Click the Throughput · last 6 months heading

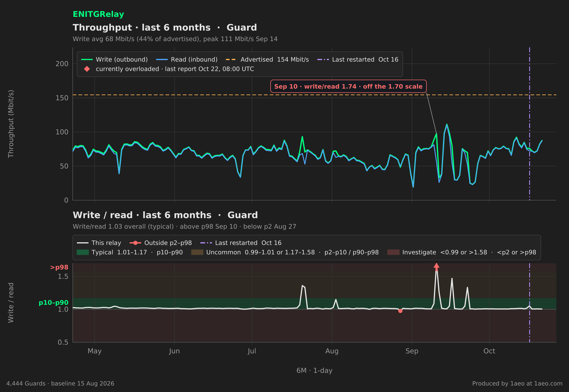pyautogui.click(x=165, y=27)
